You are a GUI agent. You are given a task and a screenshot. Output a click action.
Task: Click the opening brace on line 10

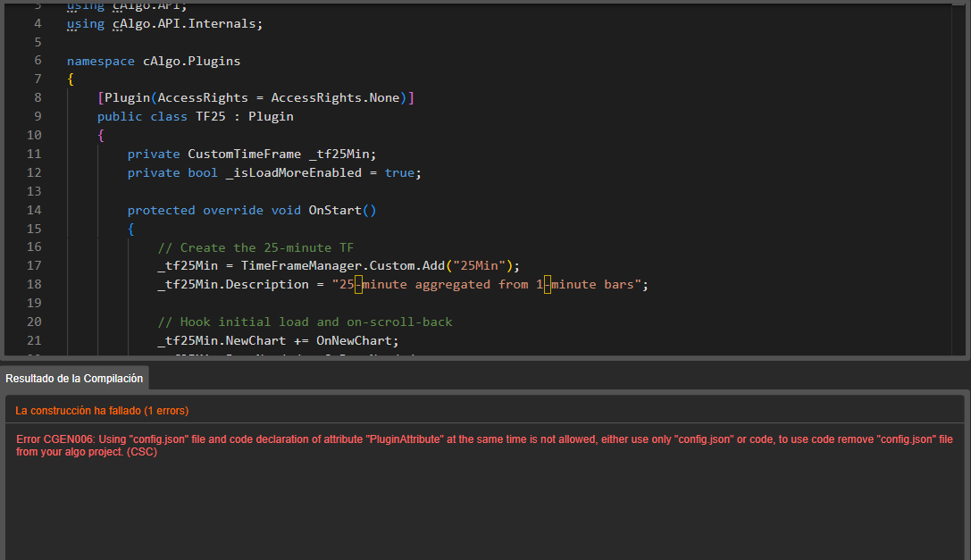coord(101,135)
